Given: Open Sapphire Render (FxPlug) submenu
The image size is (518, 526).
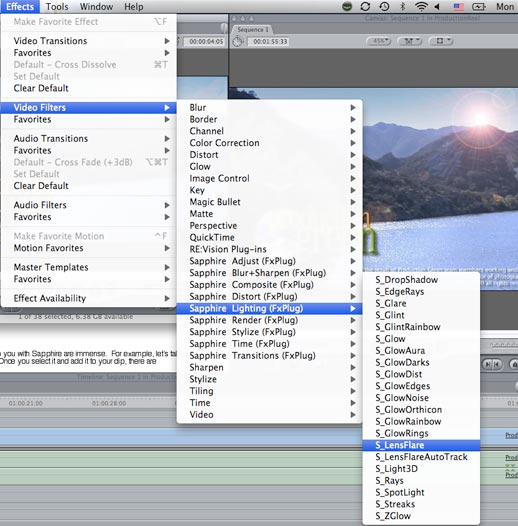Looking at the screenshot, I should (269, 320).
